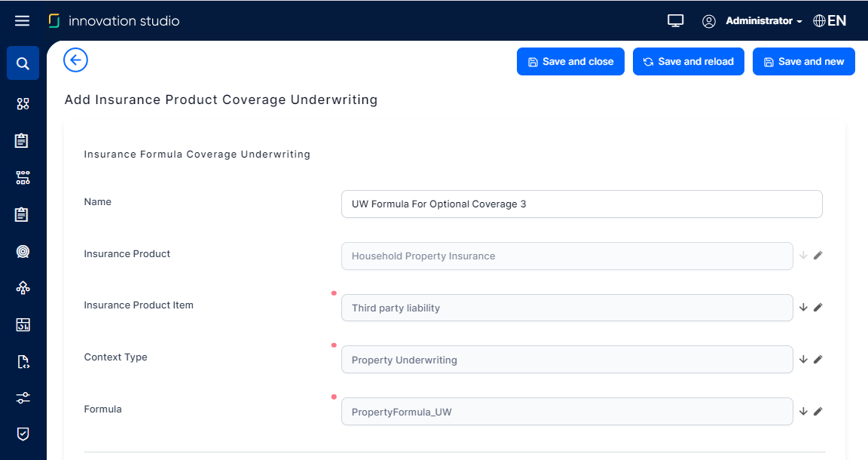Expand the Formula dropdown arrow
868x460 pixels.
pos(803,412)
